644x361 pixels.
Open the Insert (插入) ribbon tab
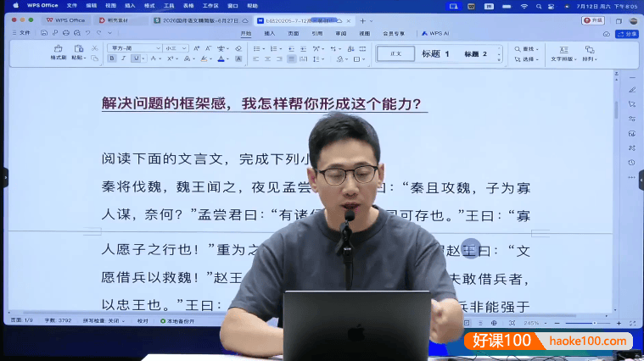pyautogui.click(x=270, y=34)
